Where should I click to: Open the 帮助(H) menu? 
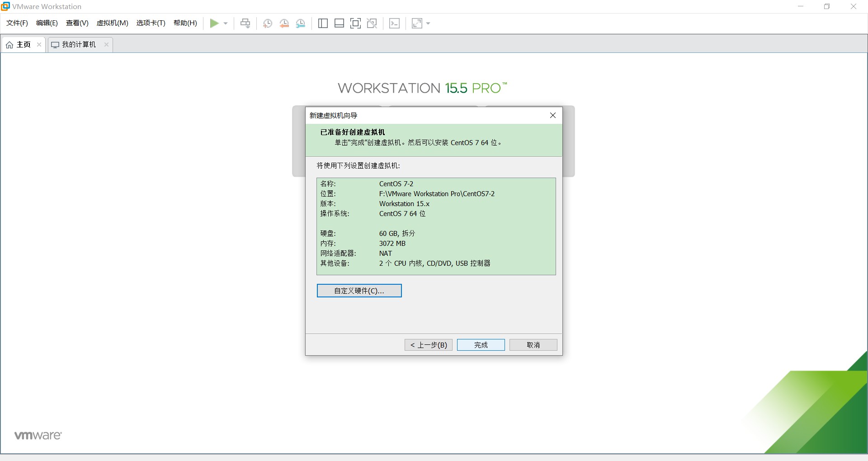click(x=185, y=23)
